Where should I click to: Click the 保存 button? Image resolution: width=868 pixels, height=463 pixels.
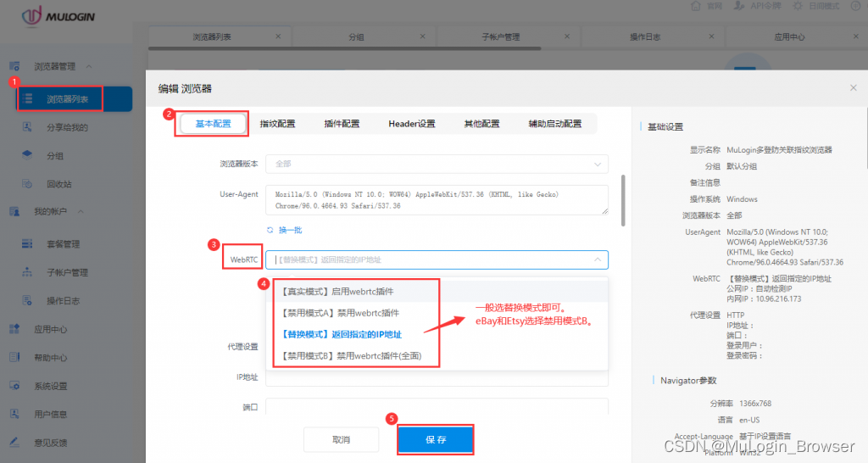[435, 440]
